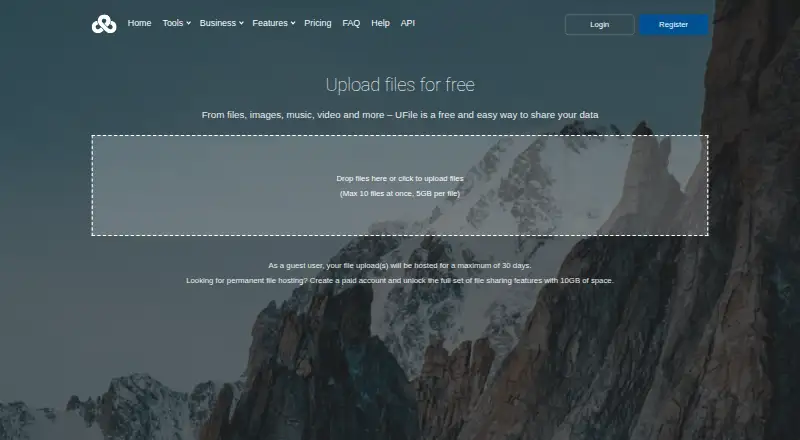Screen dimensions: 800x440
Task: Open the Pricing page
Action: click(318, 23)
